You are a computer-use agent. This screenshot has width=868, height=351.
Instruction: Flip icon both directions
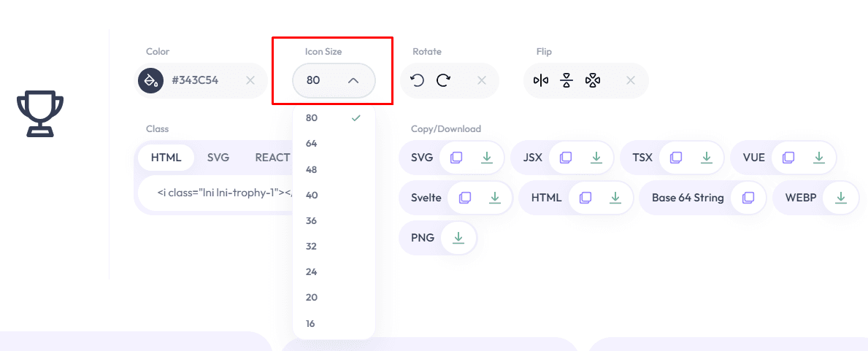pyautogui.click(x=593, y=80)
